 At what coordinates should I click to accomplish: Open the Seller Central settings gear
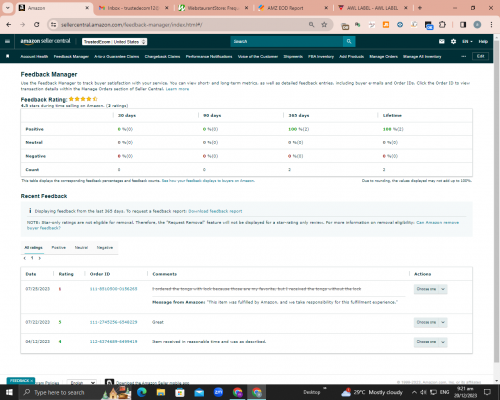(x=453, y=41)
